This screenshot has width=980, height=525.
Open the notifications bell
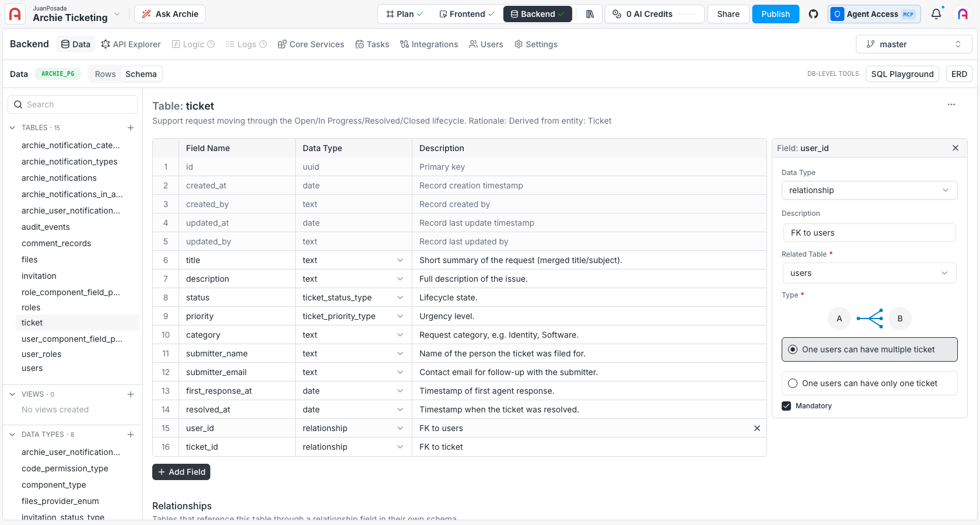[x=936, y=14]
